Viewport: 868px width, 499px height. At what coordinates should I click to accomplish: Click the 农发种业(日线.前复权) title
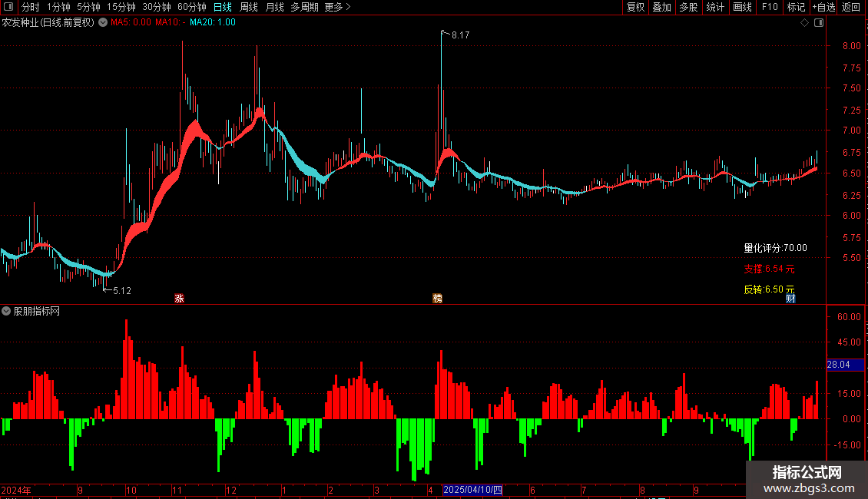(x=48, y=22)
